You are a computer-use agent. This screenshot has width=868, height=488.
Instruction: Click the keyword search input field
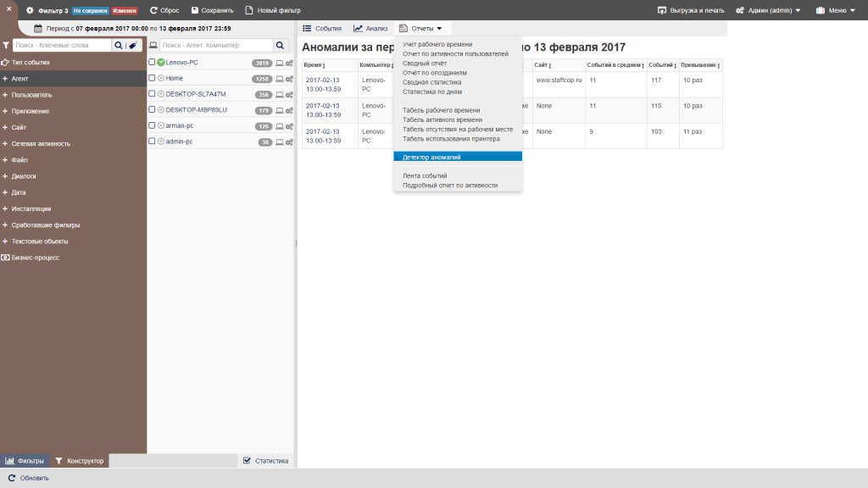click(x=63, y=45)
